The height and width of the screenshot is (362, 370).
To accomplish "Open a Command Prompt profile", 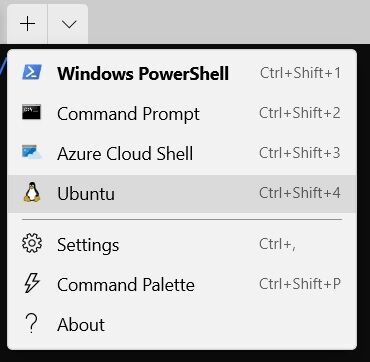I will 182,113.
